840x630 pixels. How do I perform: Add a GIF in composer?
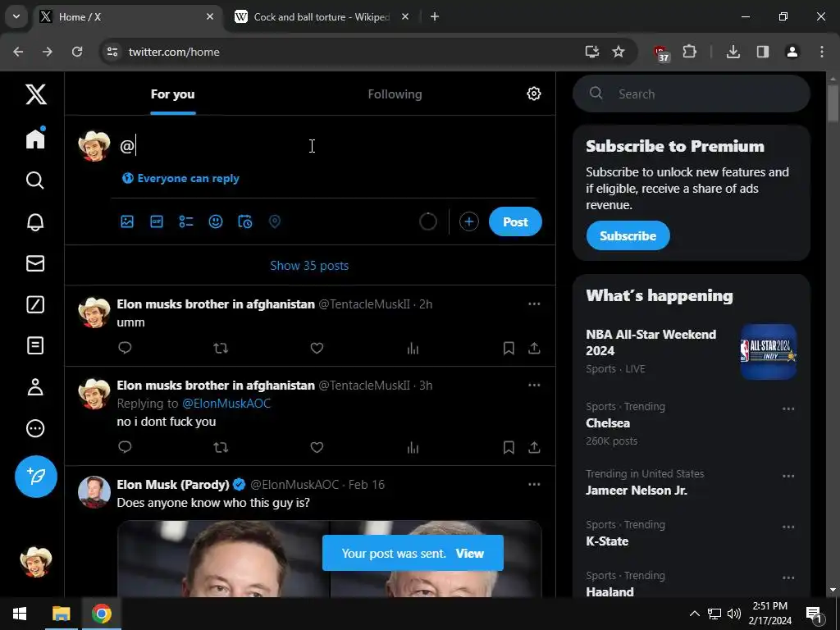157,221
